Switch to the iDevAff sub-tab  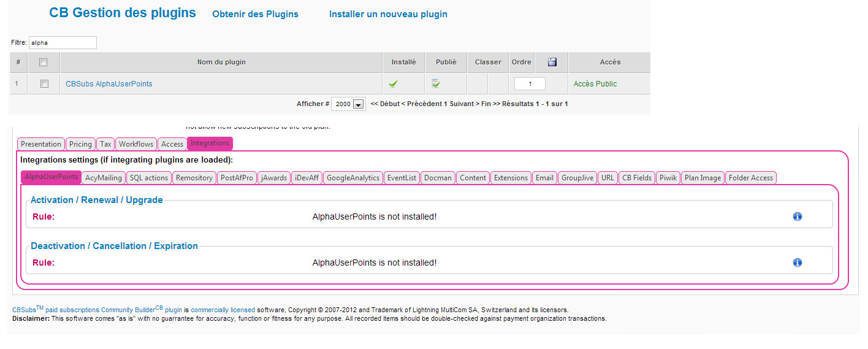pos(306,178)
